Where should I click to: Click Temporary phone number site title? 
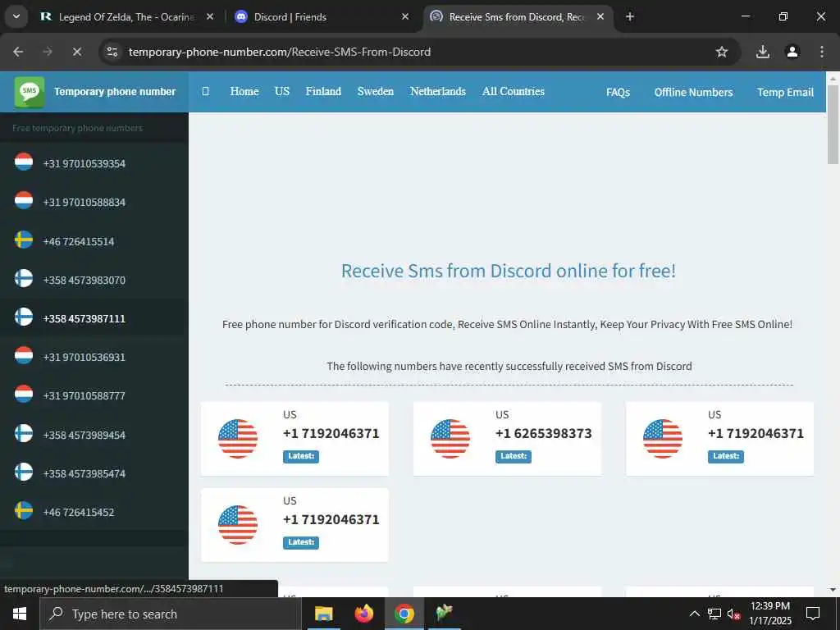pyautogui.click(x=115, y=92)
